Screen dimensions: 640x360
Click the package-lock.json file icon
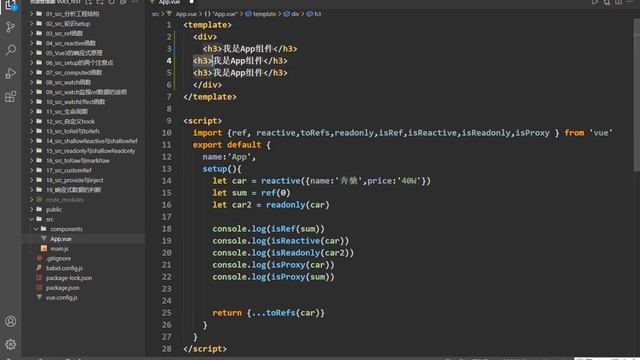coord(39,278)
